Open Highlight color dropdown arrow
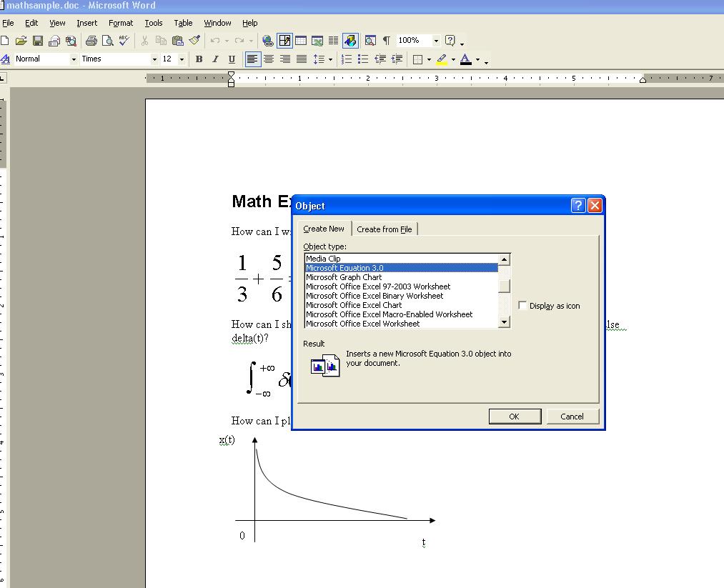Image resolution: width=724 pixels, height=588 pixels. (453, 59)
